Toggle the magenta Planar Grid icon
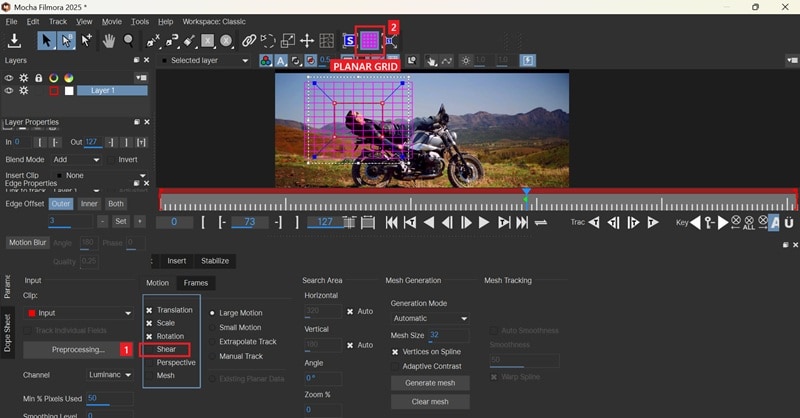 (369, 41)
